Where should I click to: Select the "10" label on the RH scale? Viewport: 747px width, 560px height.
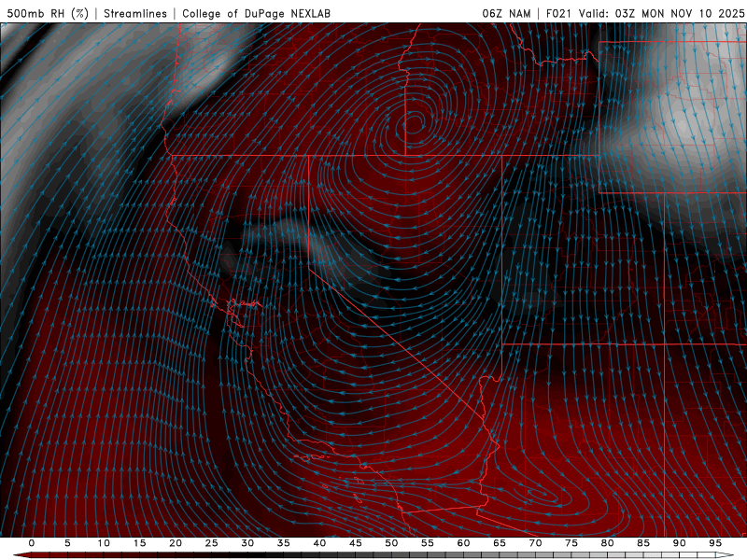104,543
